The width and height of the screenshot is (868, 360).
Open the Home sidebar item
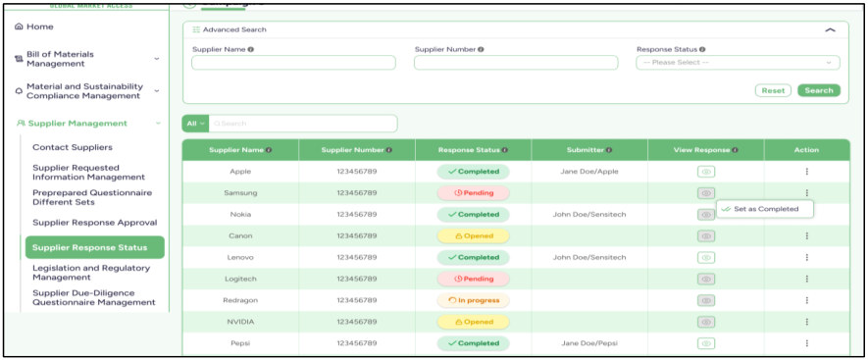tap(34, 26)
